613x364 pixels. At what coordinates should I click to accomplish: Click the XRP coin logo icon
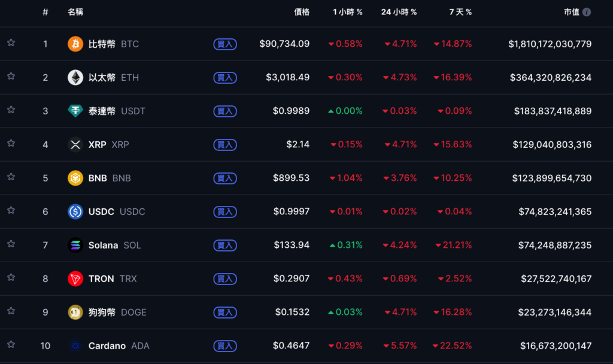[75, 144]
